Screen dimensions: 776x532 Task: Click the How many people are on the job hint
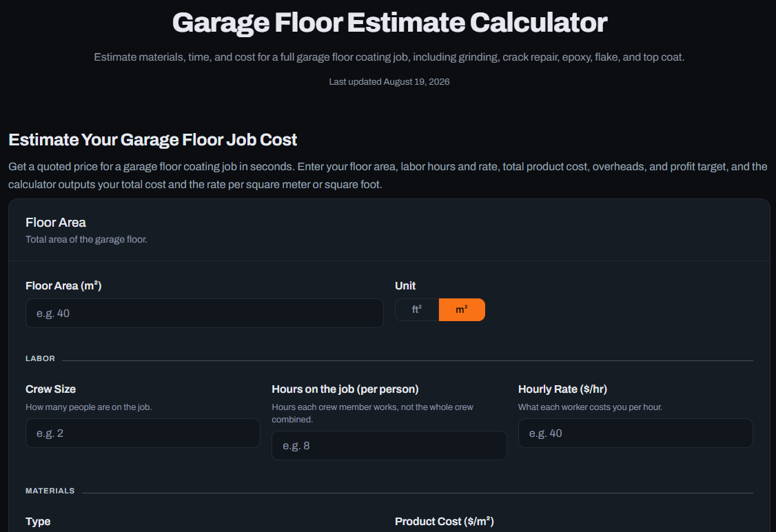[x=89, y=407]
